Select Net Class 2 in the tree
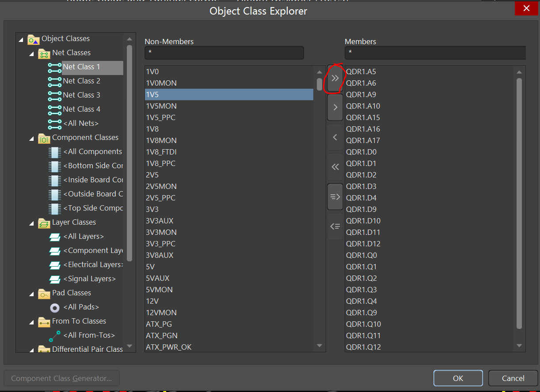The width and height of the screenshot is (540, 392). [81, 81]
